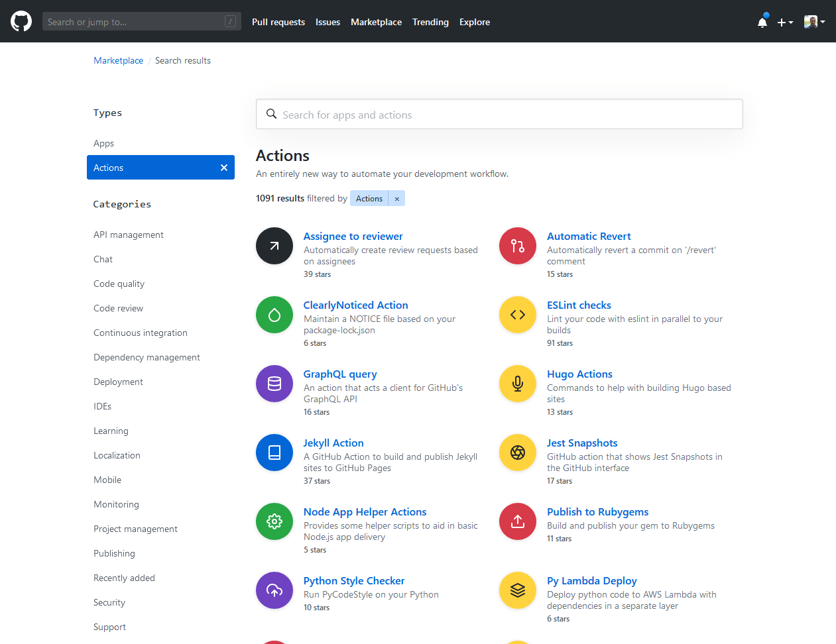Remove the Actions type filter with X
Image resolution: width=836 pixels, height=644 pixels.
pos(224,168)
